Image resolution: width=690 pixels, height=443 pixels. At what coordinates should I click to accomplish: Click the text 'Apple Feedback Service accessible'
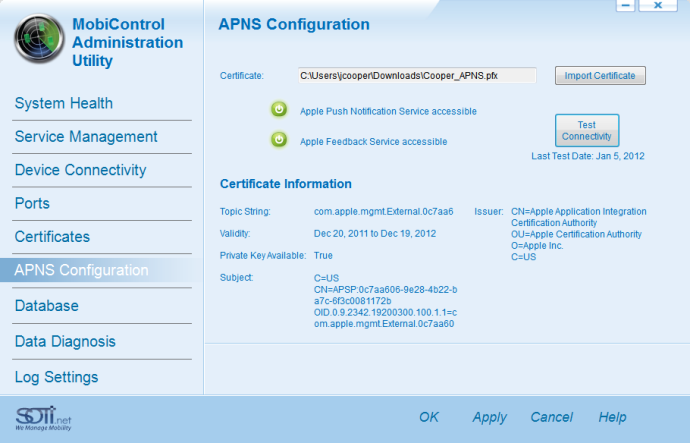[374, 142]
